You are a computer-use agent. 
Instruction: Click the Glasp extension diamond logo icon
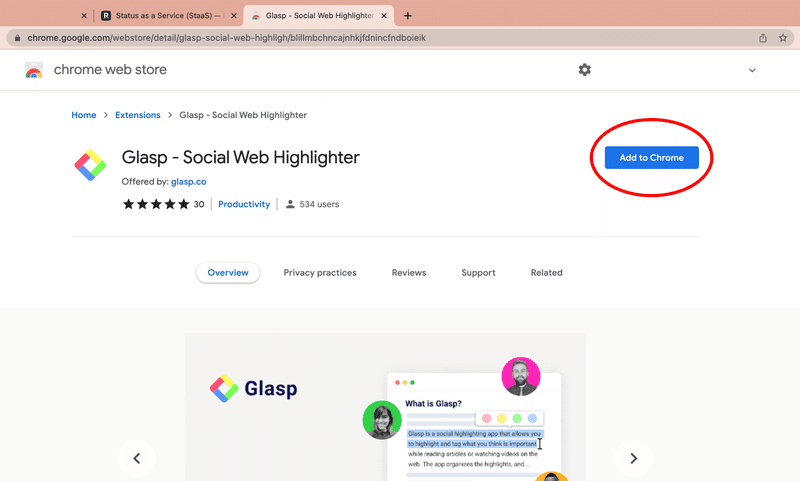coord(90,165)
